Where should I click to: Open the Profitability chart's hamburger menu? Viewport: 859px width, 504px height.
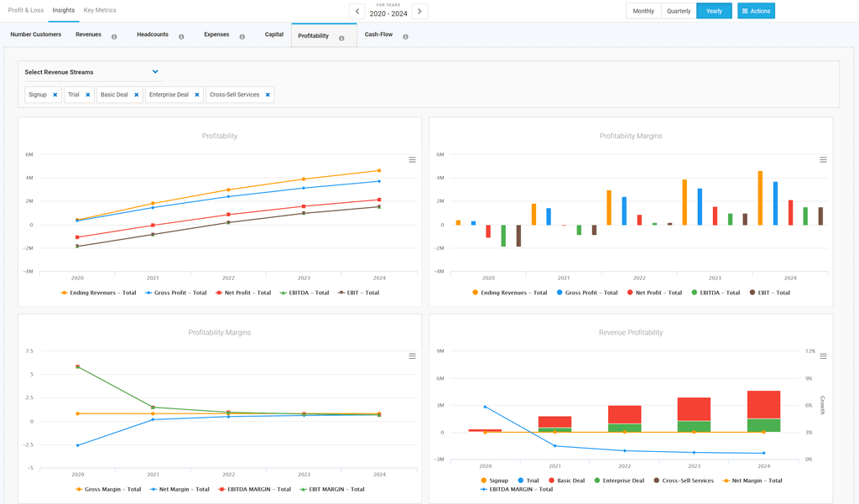pos(412,159)
